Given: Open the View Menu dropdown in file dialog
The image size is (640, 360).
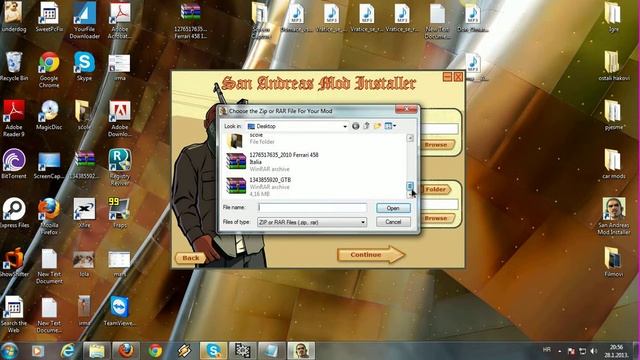Looking at the screenshot, I should click(x=390, y=126).
